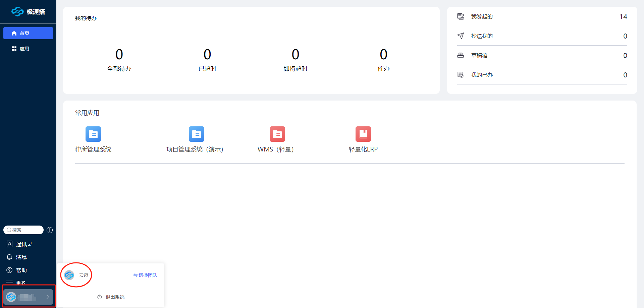Click the plus icon beside search box
644x308 pixels.
point(50,230)
